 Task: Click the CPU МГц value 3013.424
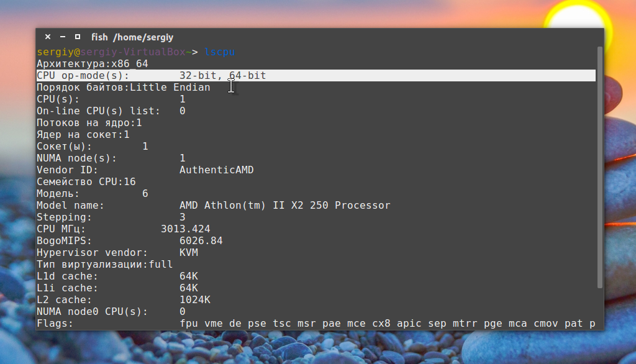tap(185, 229)
